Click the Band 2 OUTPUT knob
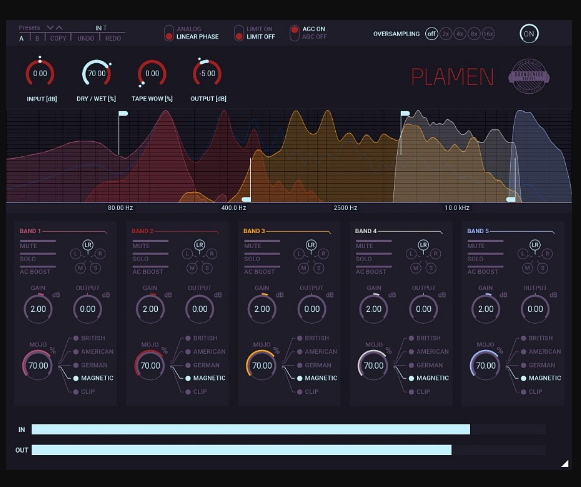The width and height of the screenshot is (581, 487). click(200, 309)
